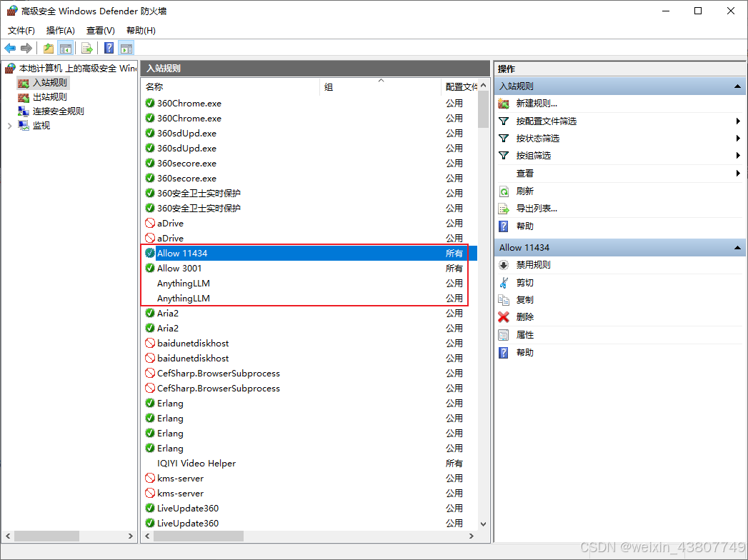748x560 pixels.
Task: Click the tree pane horizontal scrollbar left arrow
Action: click(x=8, y=536)
